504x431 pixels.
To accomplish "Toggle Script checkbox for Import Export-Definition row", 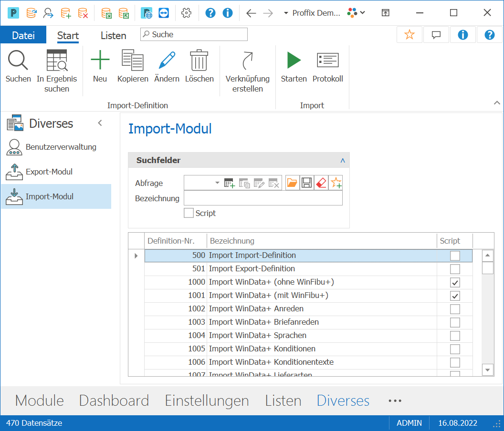I will (455, 269).
